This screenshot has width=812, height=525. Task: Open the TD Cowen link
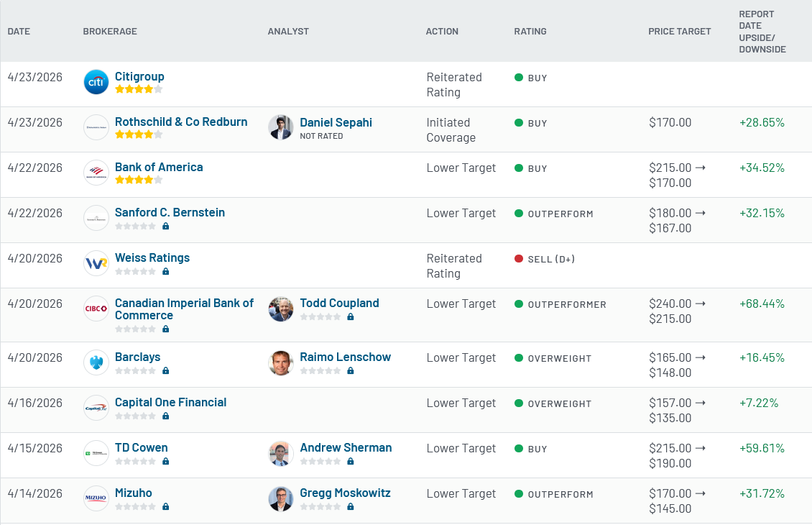click(142, 448)
